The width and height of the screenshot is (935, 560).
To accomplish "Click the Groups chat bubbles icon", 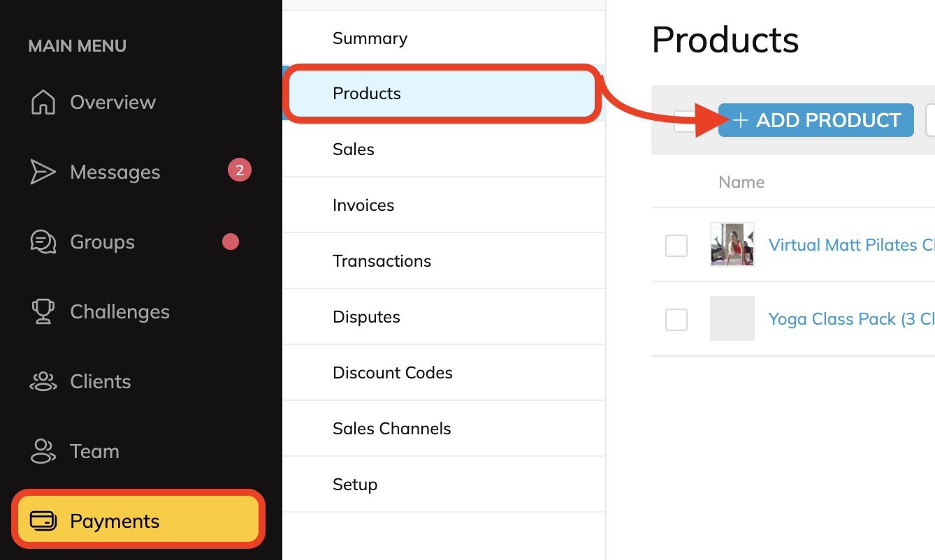I will 43,242.
